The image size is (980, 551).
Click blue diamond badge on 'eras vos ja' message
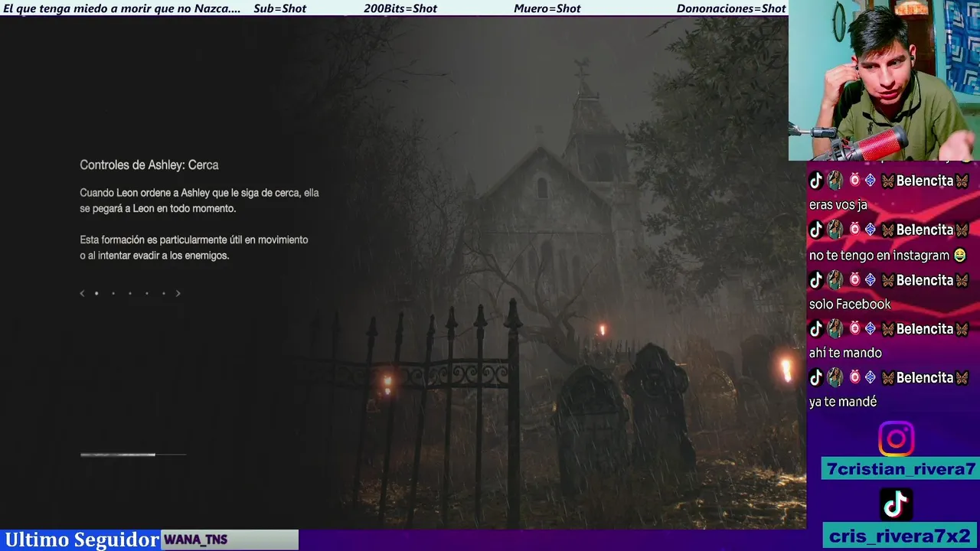[870, 181]
